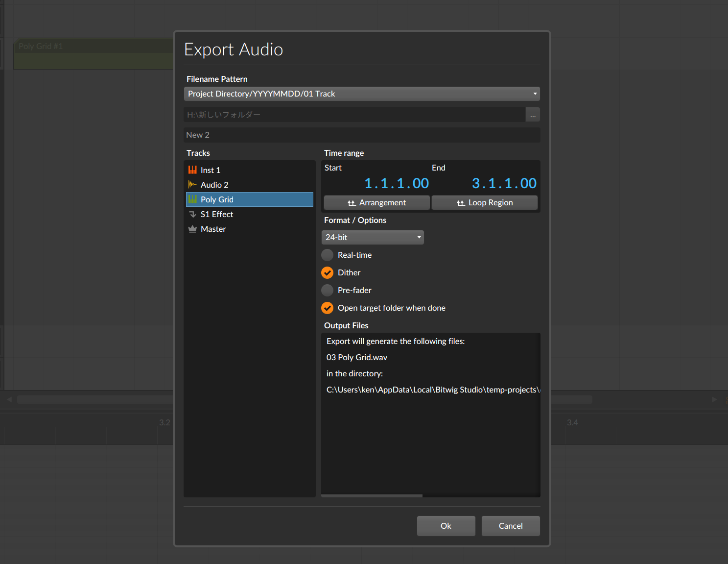Screen dimensions: 728x564
Task: Enable the Pre-fader option
Action: (x=327, y=290)
